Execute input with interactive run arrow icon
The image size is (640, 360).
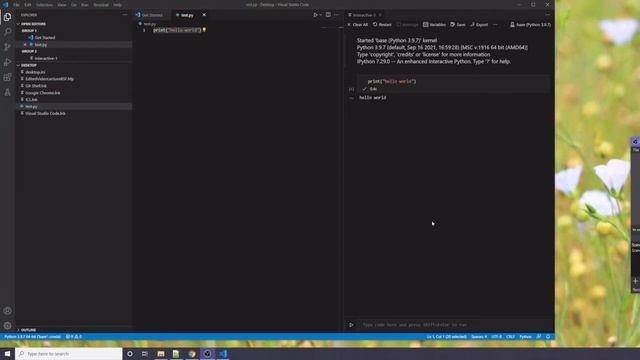pos(351,325)
